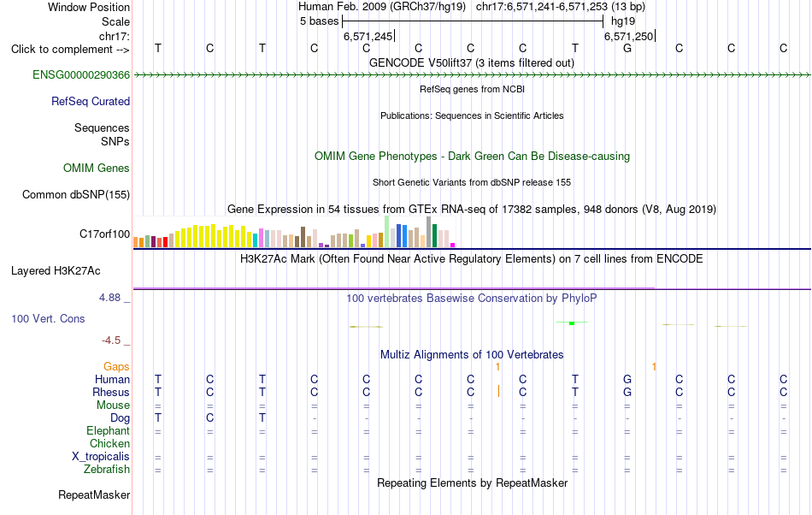This screenshot has width=812, height=515.
Task: Click the tall gray GTEx expression bar
Action: click(x=429, y=232)
